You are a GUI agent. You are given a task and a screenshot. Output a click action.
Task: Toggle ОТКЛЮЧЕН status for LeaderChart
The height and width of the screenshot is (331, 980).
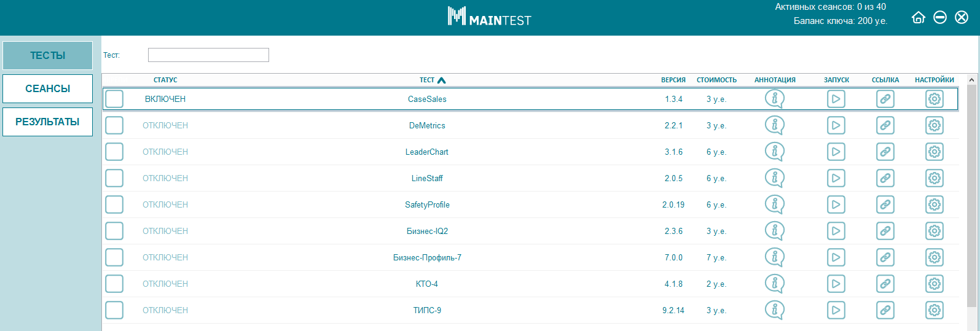pyautogui.click(x=165, y=152)
